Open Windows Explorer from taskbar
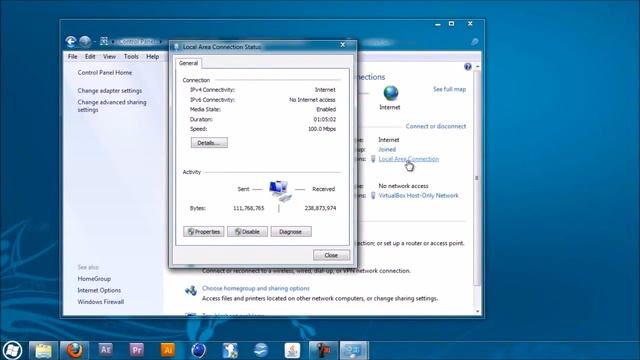Screen dimensions: 640x360 pos(43,351)
